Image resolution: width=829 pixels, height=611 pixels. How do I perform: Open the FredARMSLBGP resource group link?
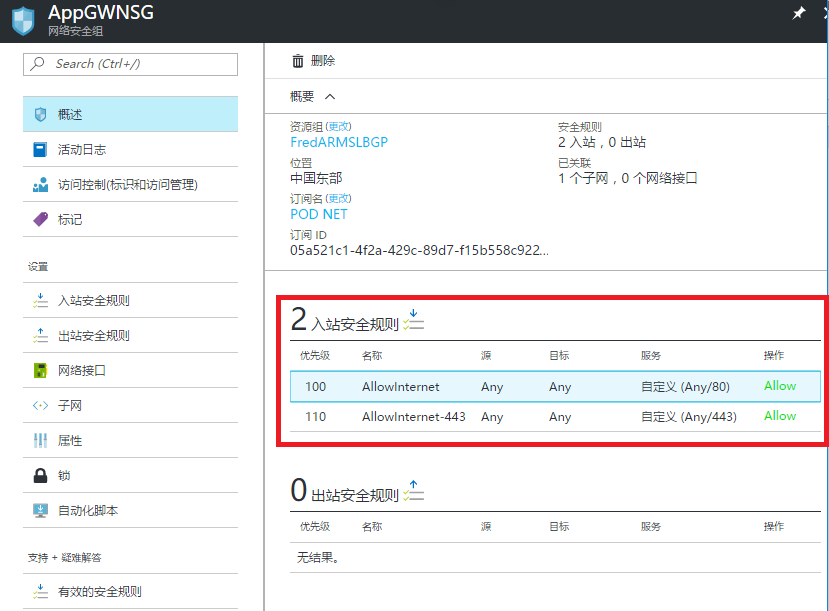pos(339,142)
